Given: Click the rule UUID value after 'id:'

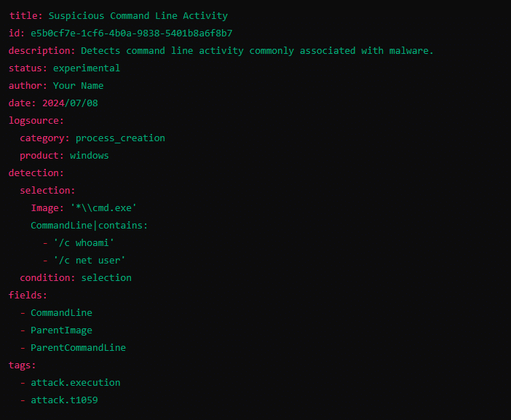Looking at the screenshot, I should (x=131, y=33).
